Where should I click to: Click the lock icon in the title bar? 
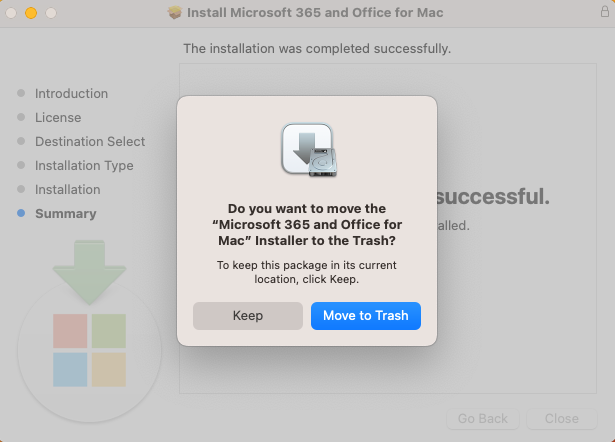(x=605, y=11)
